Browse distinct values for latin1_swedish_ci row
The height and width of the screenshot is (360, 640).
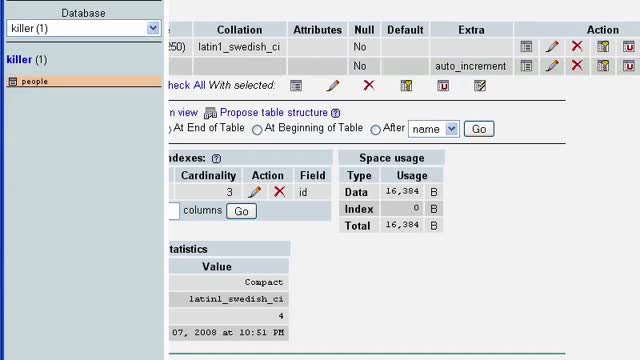(x=526, y=47)
